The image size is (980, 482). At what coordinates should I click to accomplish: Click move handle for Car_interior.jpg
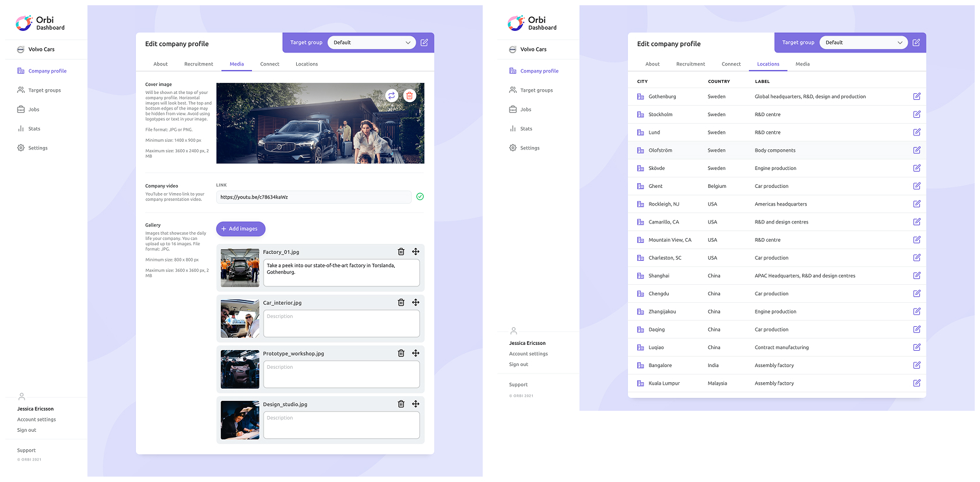(x=416, y=302)
